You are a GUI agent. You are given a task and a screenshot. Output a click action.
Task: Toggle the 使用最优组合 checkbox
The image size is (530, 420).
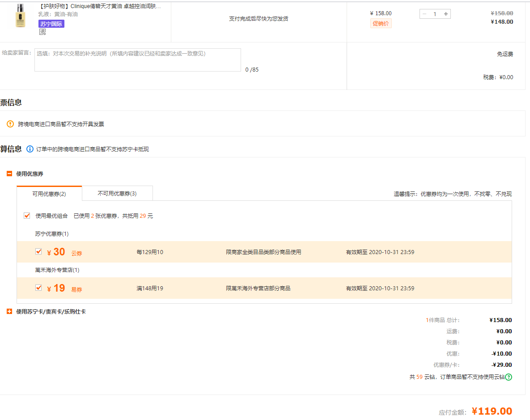pyautogui.click(x=27, y=216)
